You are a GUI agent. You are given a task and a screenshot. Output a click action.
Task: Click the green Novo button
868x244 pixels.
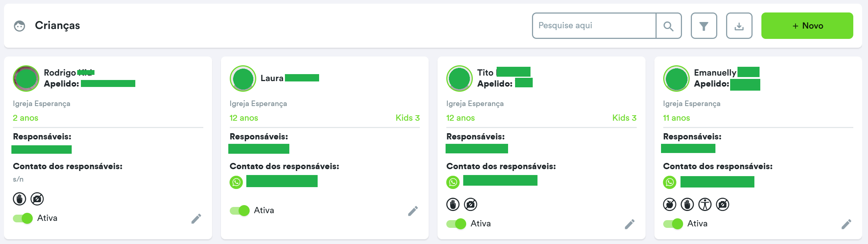[x=807, y=26]
